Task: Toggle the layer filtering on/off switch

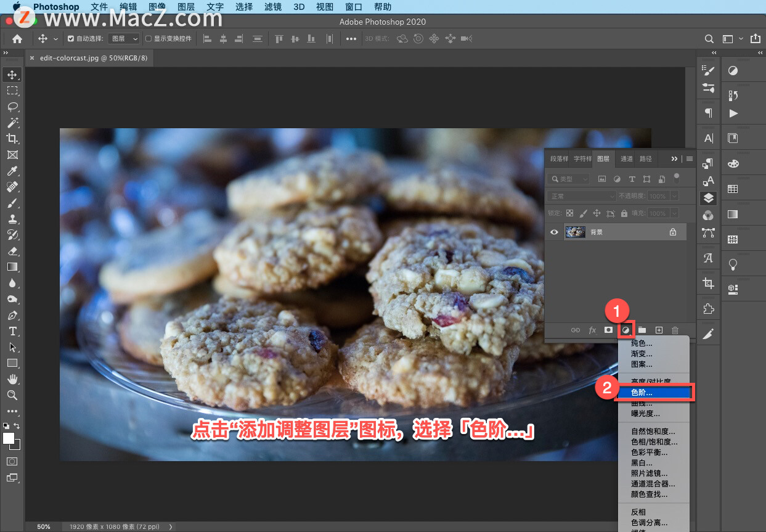Action: coord(676,178)
